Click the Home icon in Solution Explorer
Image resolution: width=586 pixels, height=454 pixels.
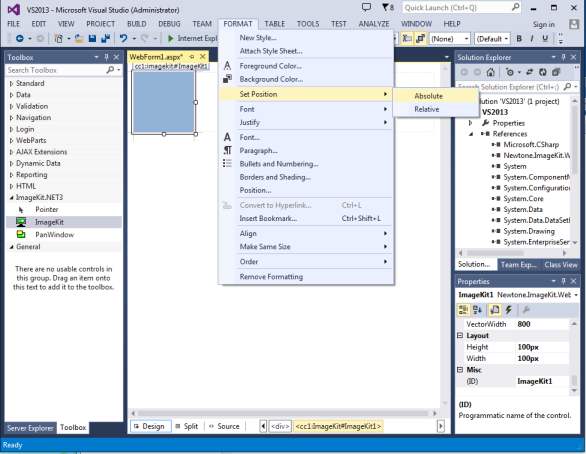tap(491, 72)
